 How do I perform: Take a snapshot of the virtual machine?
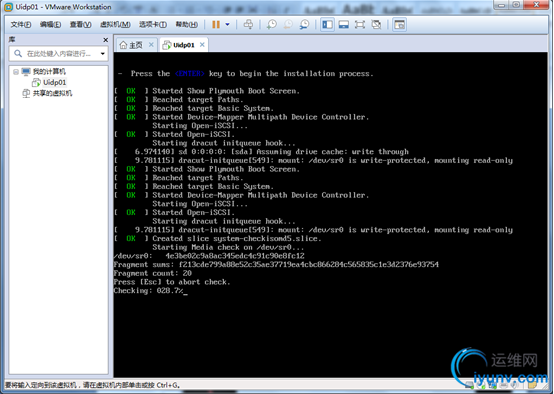[x=272, y=24]
